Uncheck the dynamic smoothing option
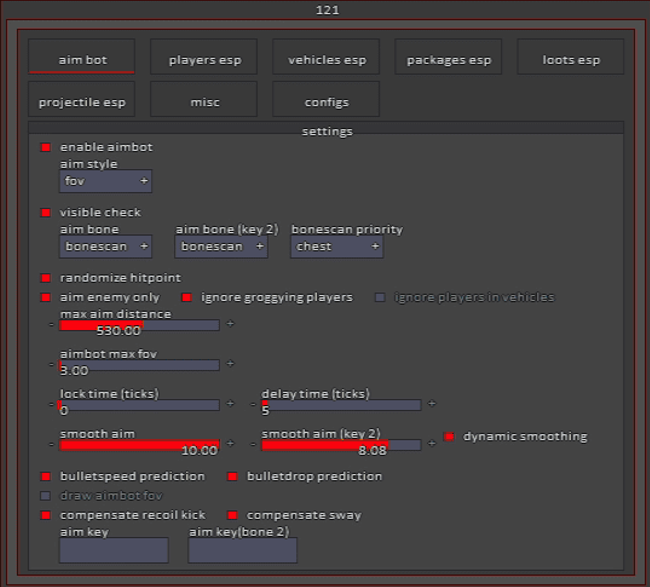This screenshot has width=650, height=587. 448,436
